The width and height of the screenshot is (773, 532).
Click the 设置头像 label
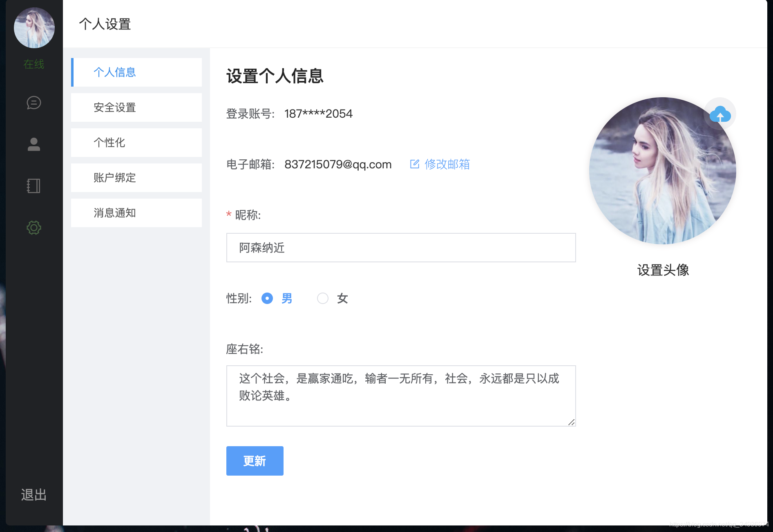tap(663, 270)
